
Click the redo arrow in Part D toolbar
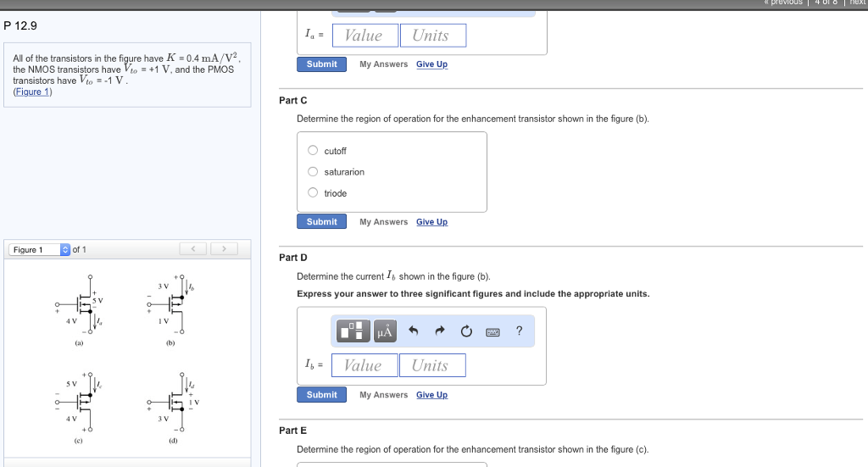coord(440,331)
